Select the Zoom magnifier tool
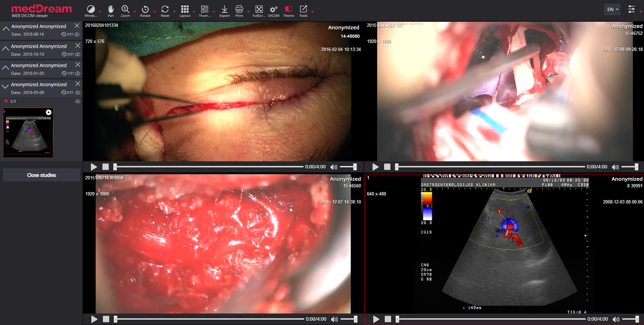 (x=125, y=10)
